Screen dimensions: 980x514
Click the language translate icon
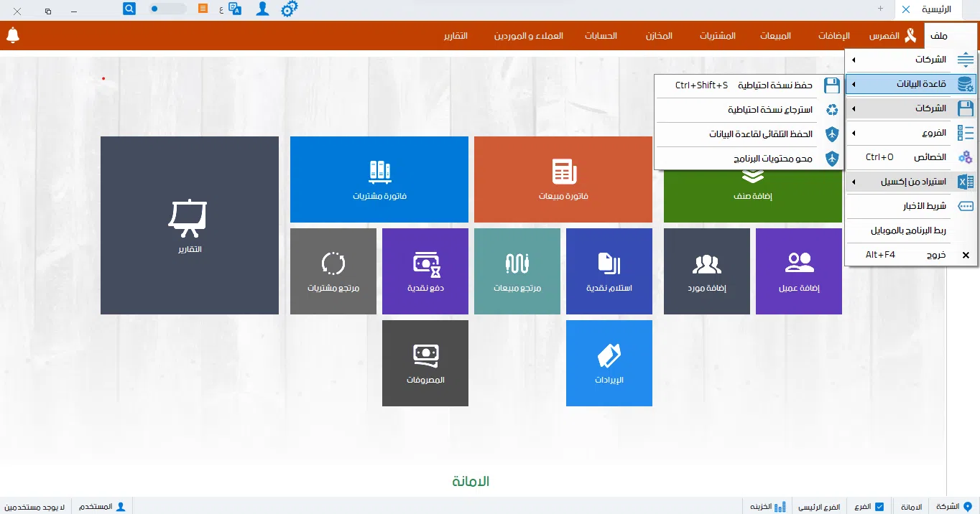[234, 9]
